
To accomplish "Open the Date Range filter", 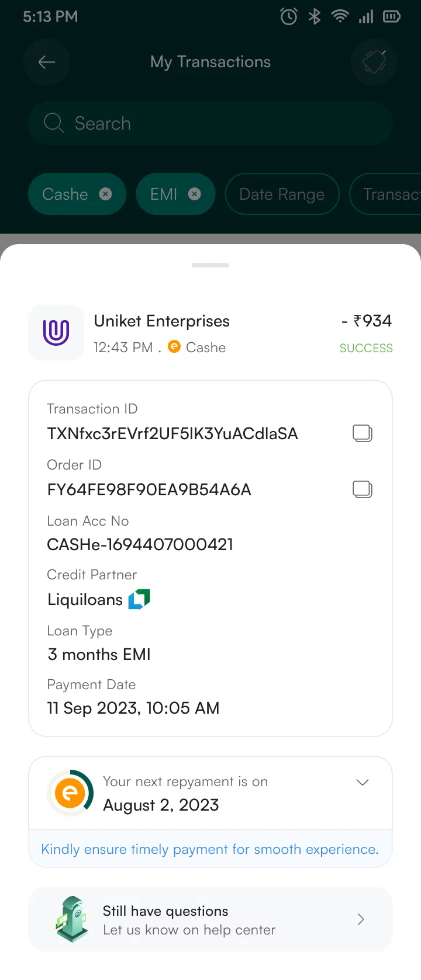I will coord(282,194).
